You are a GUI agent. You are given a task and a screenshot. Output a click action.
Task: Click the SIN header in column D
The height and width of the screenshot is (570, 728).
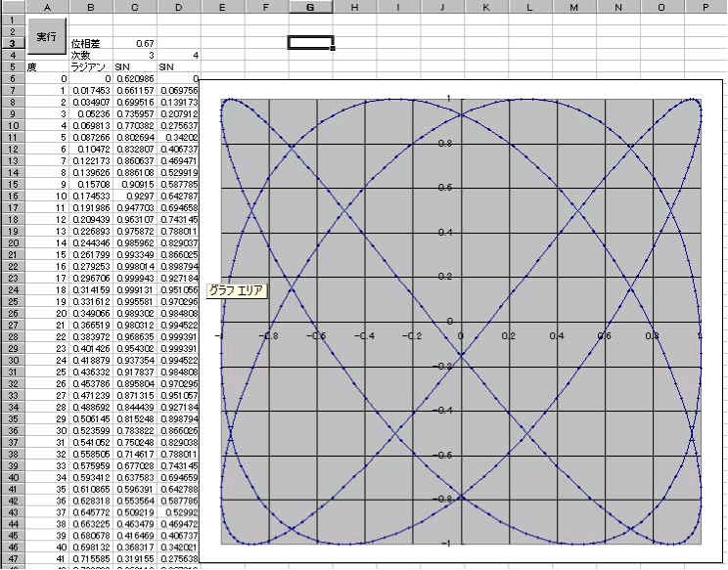pyautogui.click(x=178, y=66)
